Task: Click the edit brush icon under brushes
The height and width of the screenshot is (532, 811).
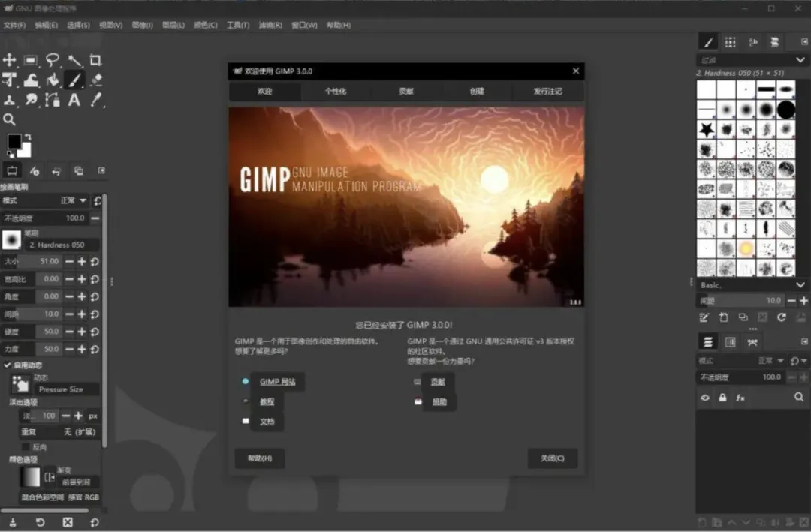Action: click(x=704, y=317)
